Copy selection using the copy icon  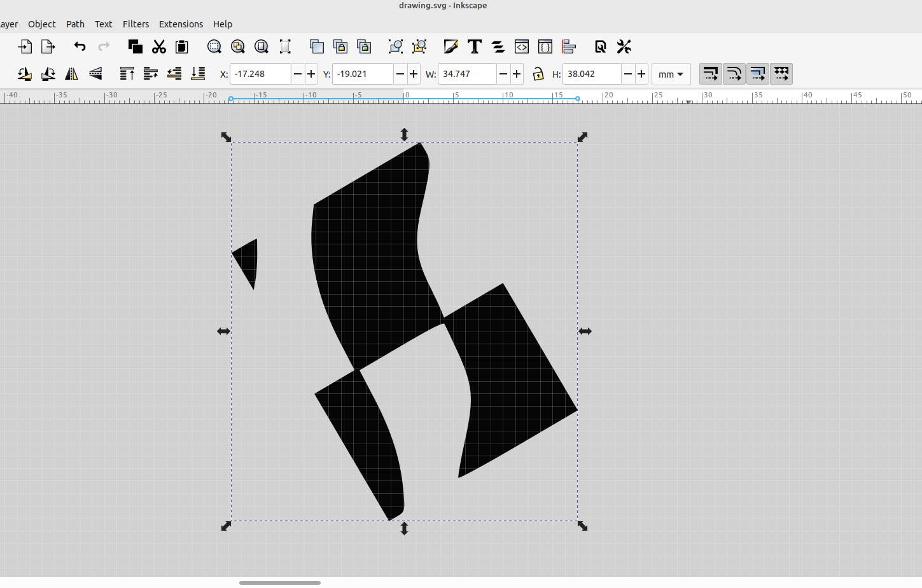(x=135, y=46)
